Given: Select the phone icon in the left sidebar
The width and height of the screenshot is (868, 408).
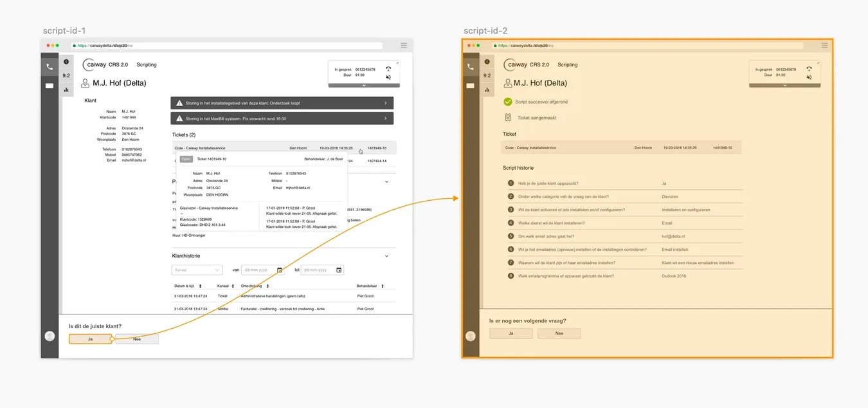Looking at the screenshot, I should click(50, 66).
